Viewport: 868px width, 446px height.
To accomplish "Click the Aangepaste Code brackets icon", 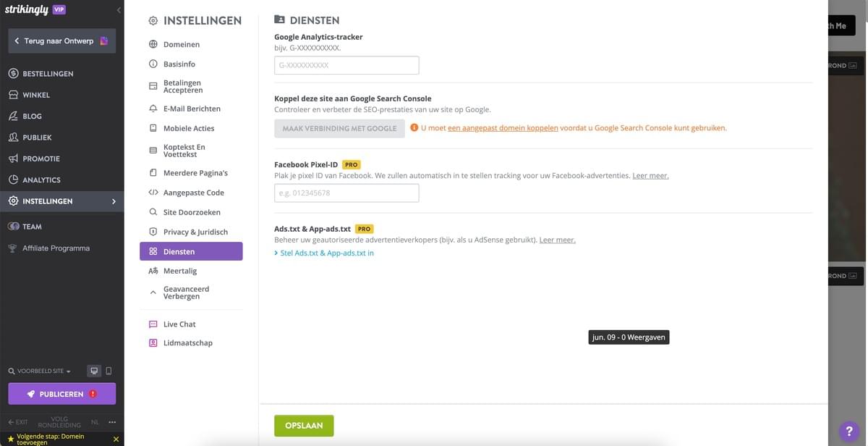I will (x=153, y=193).
